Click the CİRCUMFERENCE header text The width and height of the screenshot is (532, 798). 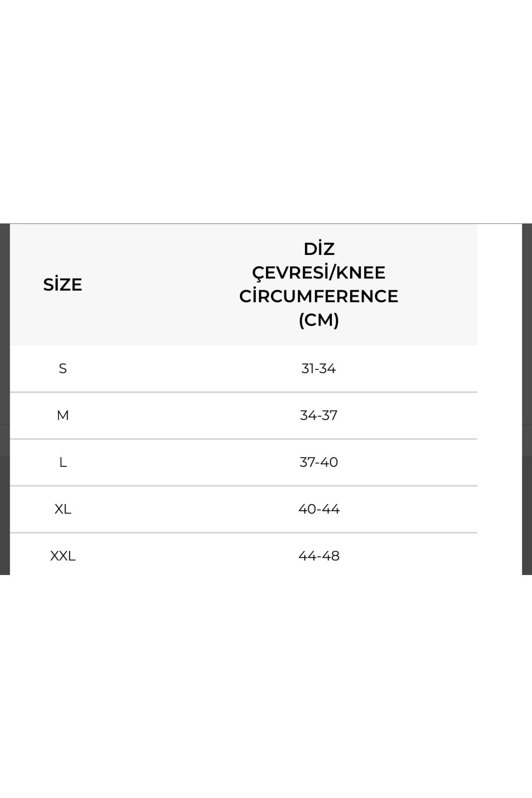pyautogui.click(x=319, y=297)
